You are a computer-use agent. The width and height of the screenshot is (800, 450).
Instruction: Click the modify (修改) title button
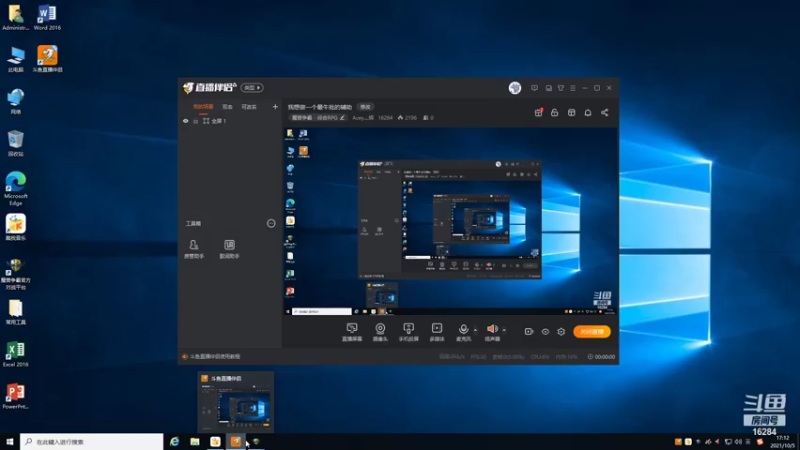point(365,107)
